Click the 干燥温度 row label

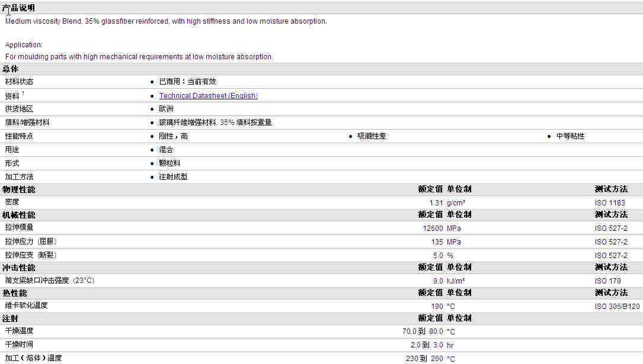[19, 331]
